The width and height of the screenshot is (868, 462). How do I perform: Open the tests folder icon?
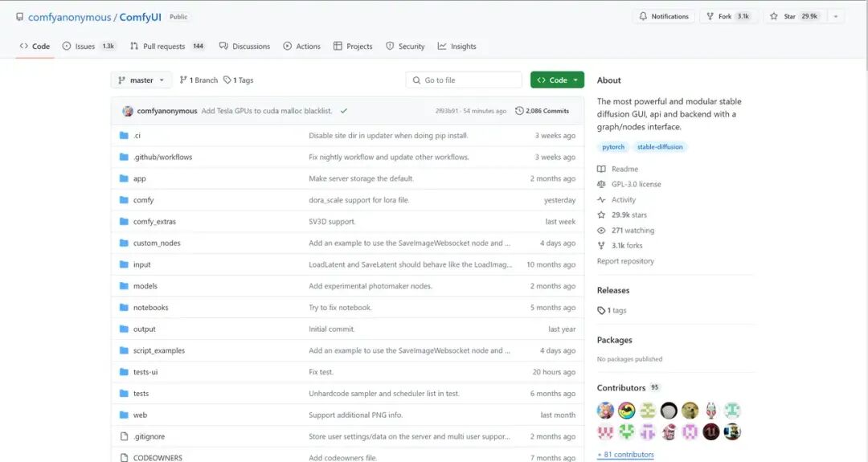pos(124,394)
